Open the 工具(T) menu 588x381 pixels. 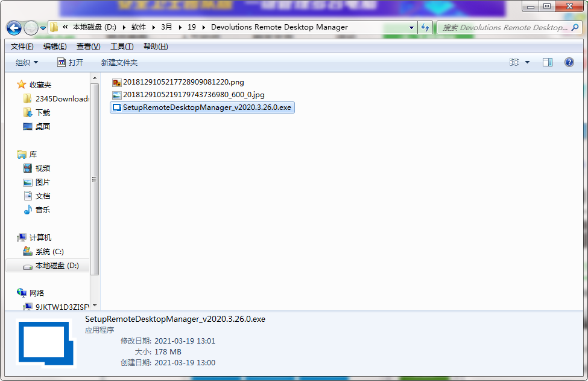[x=122, y=46]
